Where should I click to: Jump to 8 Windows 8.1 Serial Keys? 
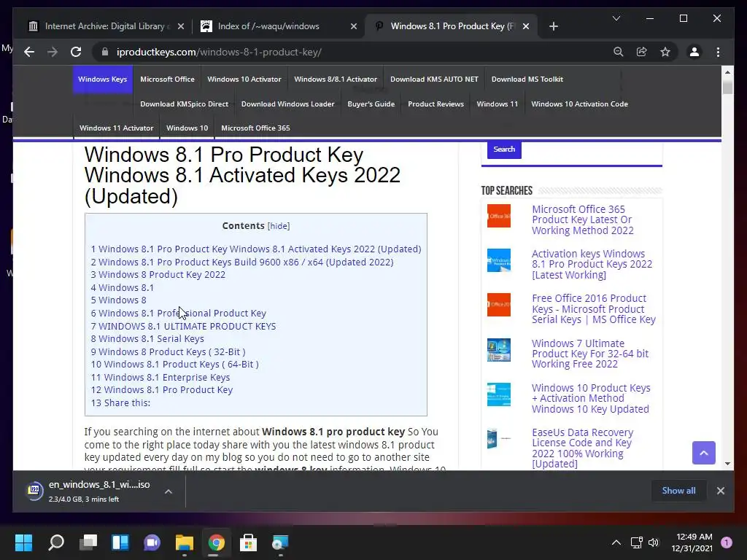tap(147, 338)
